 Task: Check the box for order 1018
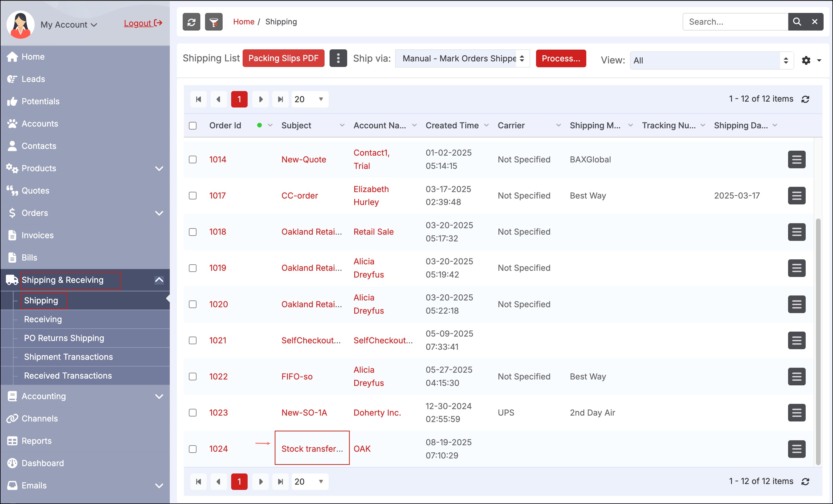coord(193,232)
